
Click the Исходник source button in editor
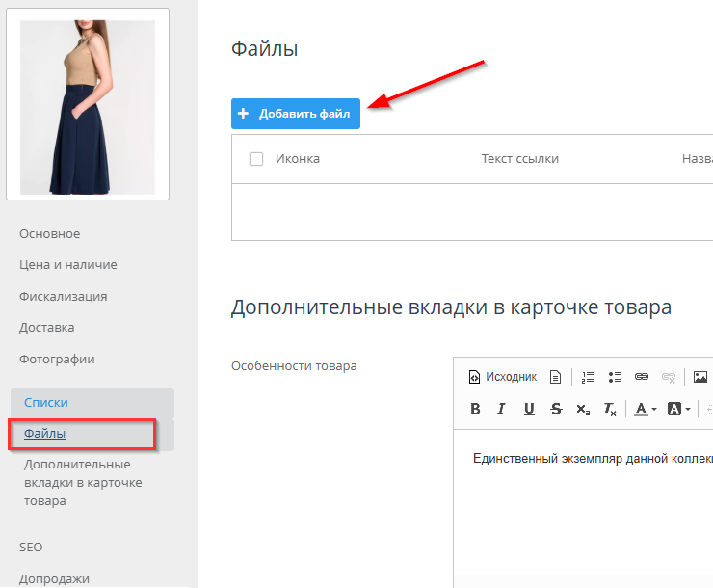pos(502,377)
